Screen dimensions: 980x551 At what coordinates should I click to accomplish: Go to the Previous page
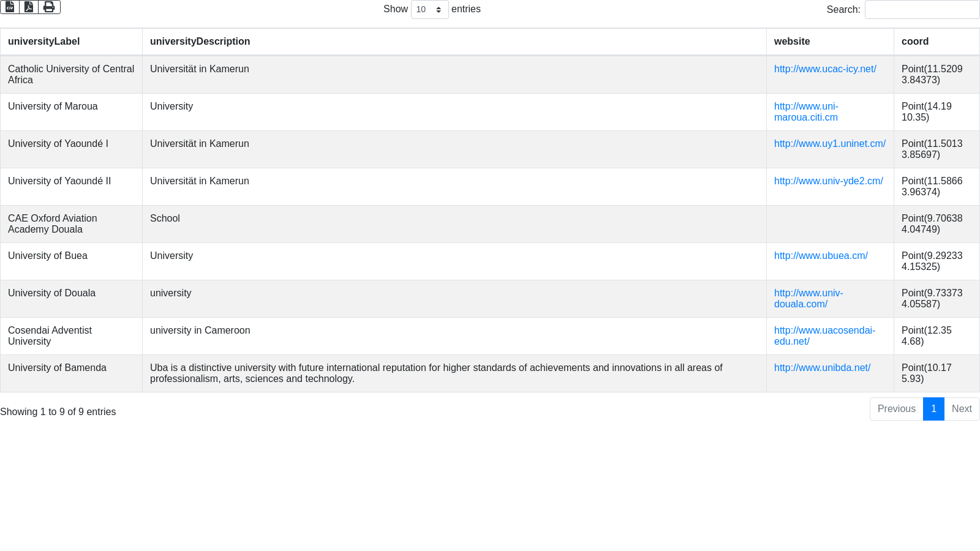pyautogui.click(x=896, y=409)
